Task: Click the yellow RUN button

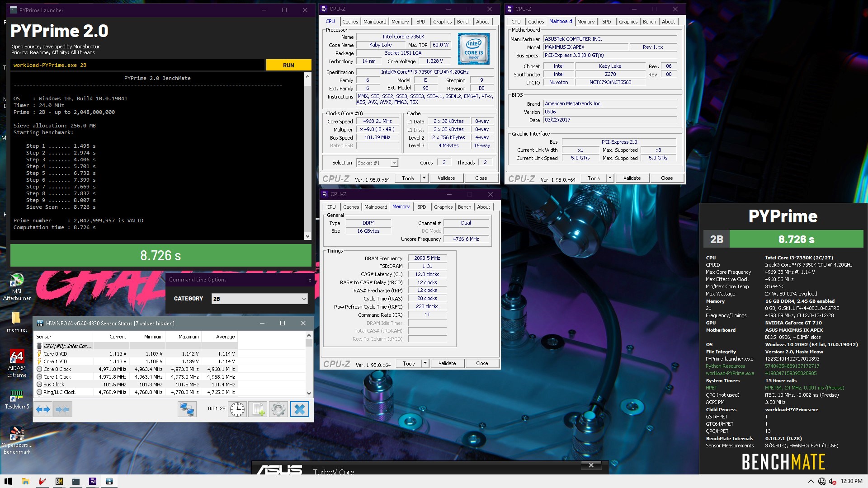Action: (288, 65)
